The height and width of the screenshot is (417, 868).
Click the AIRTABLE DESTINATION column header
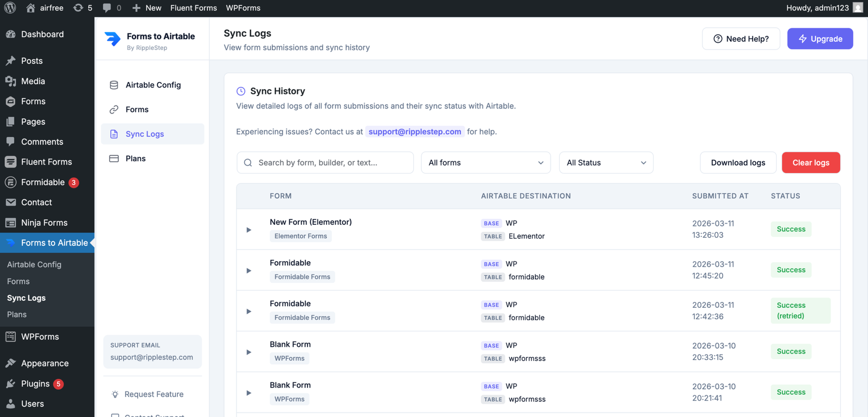pos(526,196)
